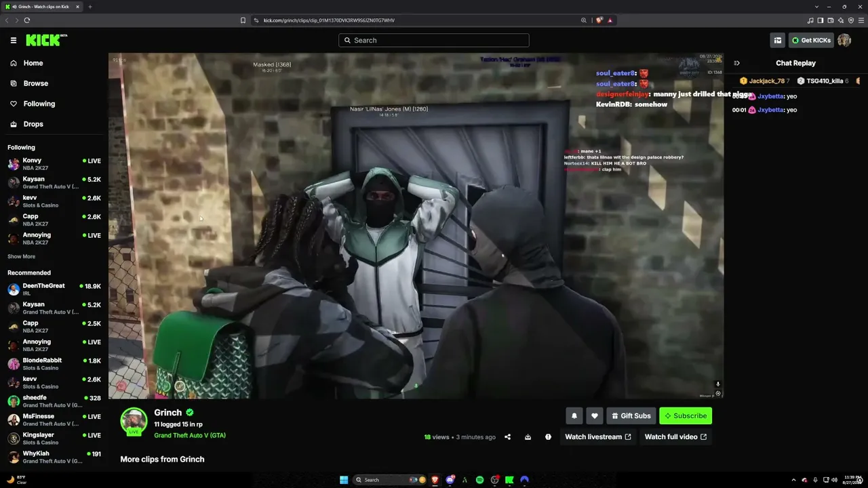
Task: Open the Brave Wallet icon
Action: [x=831, y=20]
